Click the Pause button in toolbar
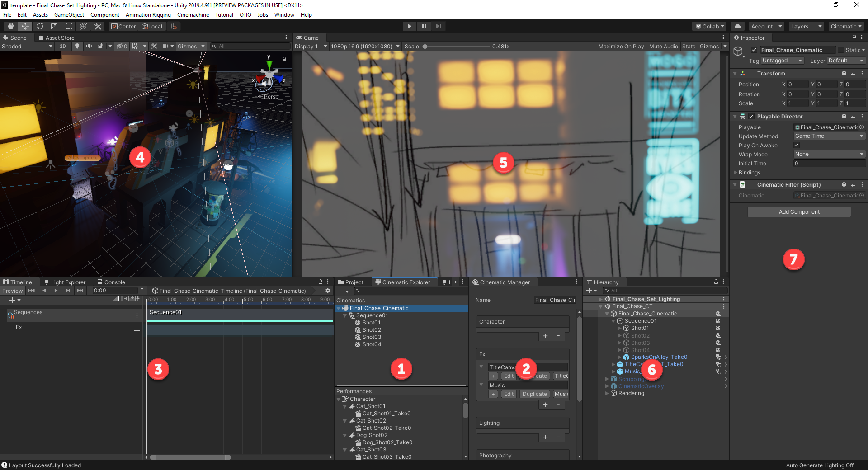The image size is (868, 470). click(424, 26)
